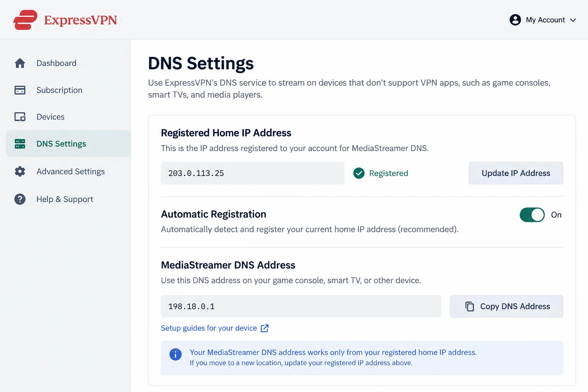Go to the Subscription page

click(x=68, y=90)
